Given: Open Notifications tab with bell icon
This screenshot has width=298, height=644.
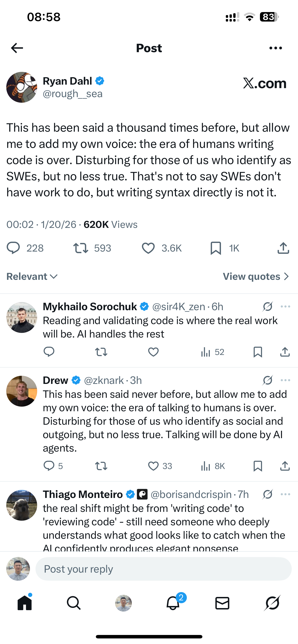Looking at the screenshot, I should coord(173,603).
